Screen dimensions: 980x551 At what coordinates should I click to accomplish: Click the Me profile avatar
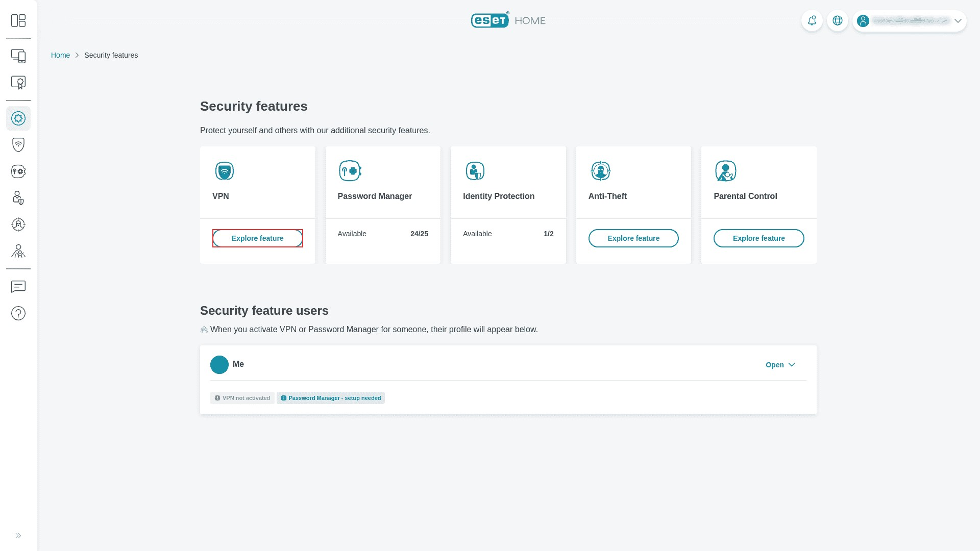pos(219,365)
